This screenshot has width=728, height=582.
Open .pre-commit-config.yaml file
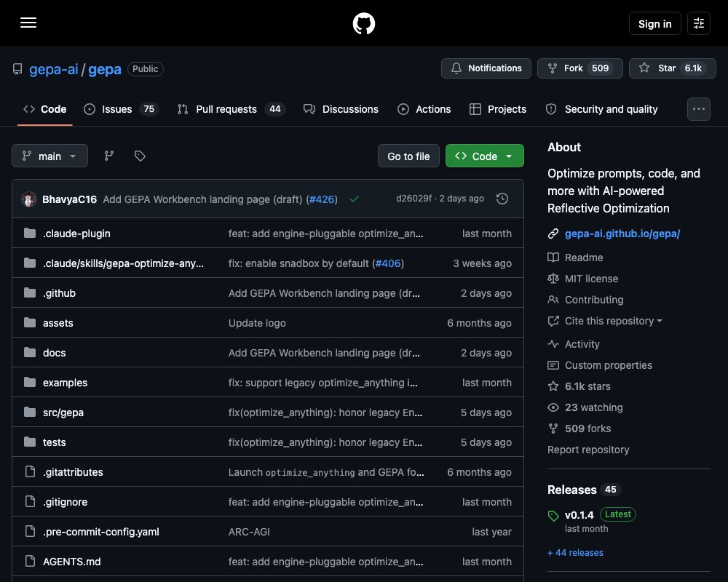point(100,531)
